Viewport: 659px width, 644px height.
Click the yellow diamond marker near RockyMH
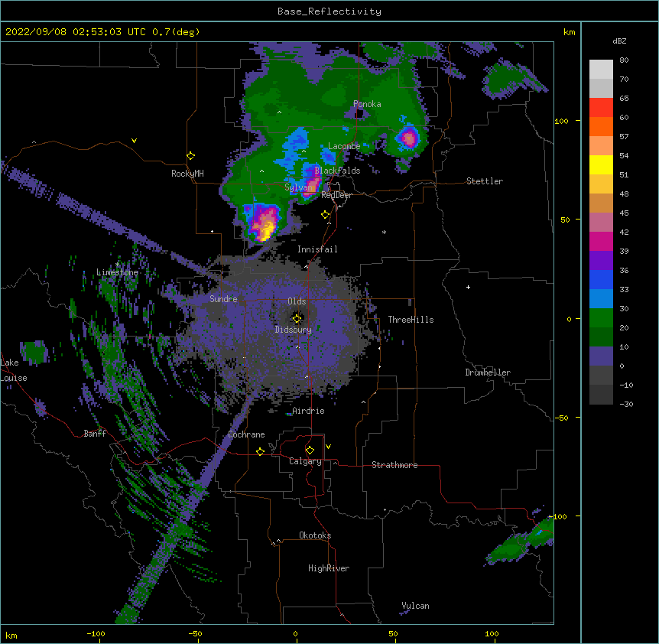coord(190,156)
